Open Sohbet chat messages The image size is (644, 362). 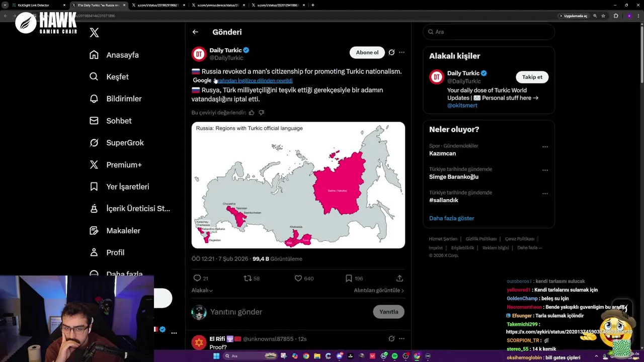click(110, 121)
